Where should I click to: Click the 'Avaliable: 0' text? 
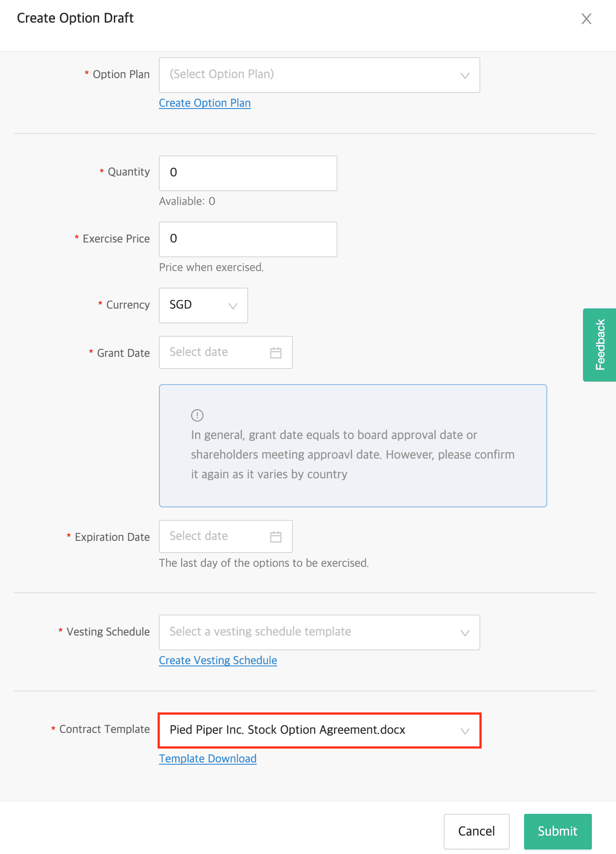coord(187,201)
